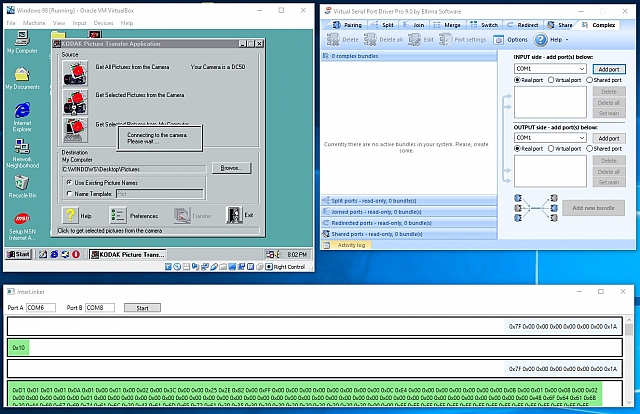The height and width of the screenshot is (414, 640).
Task: Open Options in Virtual Serial Port toolbar
Action: 511,40
